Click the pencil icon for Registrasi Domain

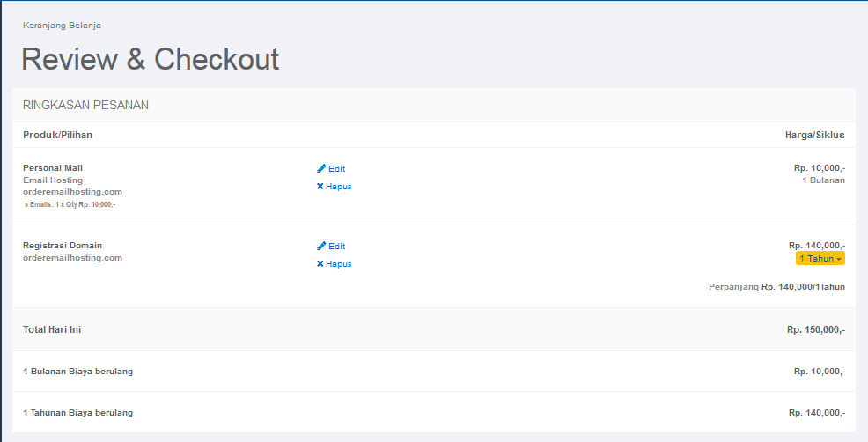pyautogui.click(x=321, y=246)
